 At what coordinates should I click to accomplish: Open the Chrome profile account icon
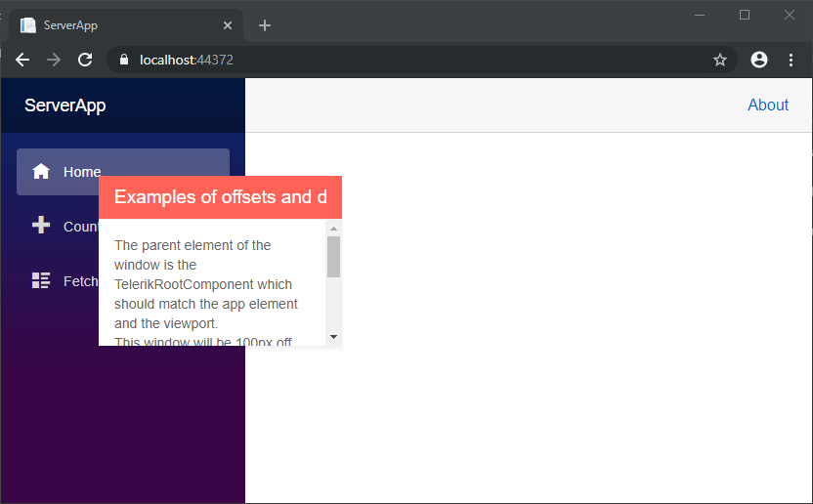[x=759, y=60]
